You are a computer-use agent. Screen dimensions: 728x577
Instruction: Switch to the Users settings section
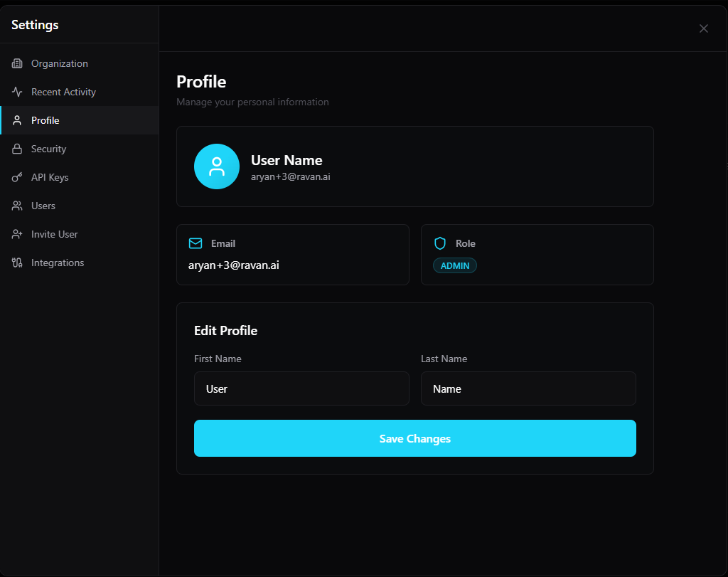45,206
